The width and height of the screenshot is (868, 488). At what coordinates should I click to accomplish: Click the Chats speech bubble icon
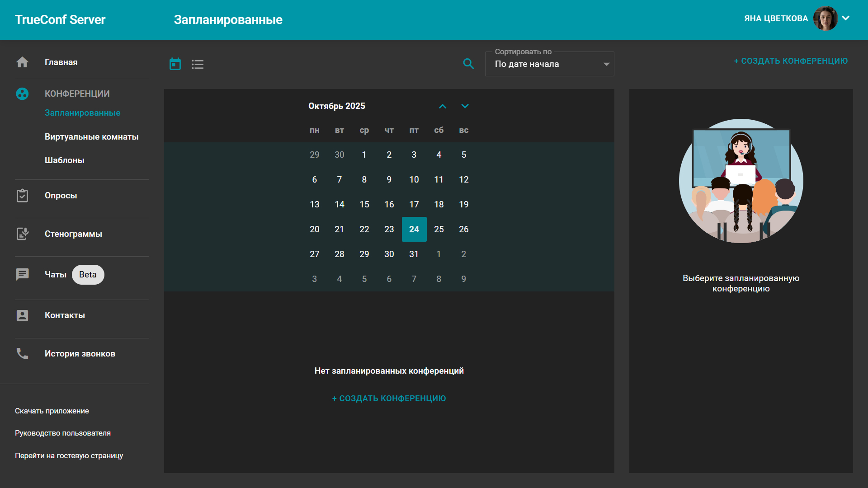pyautogui.click(x=22, y=274)
